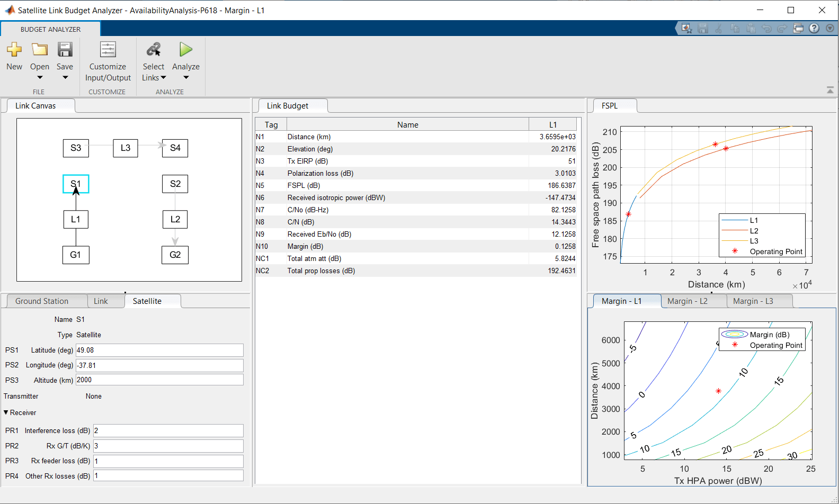
Task: Click the Rx G/T (dB/K) input field
Action: [168, 446]
